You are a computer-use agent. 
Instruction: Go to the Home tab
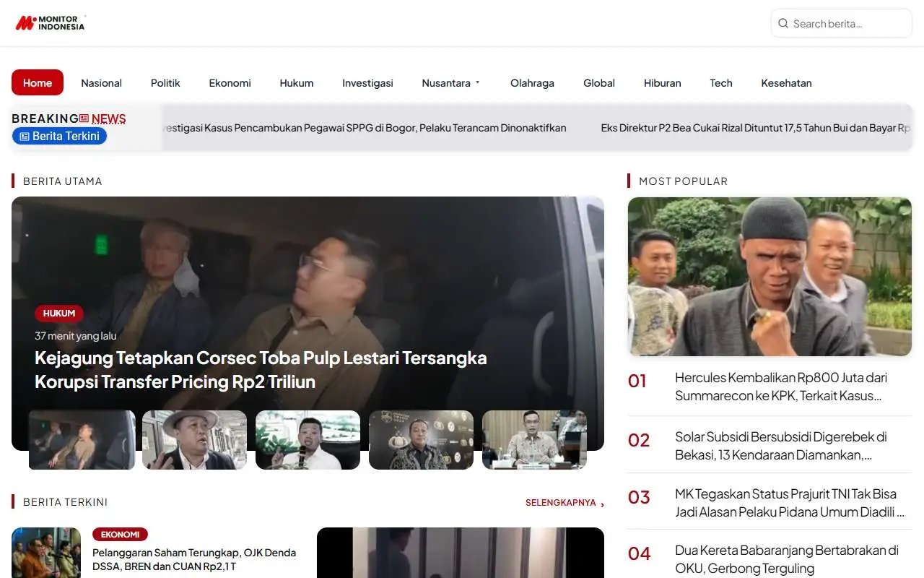[x=38, y=83]
